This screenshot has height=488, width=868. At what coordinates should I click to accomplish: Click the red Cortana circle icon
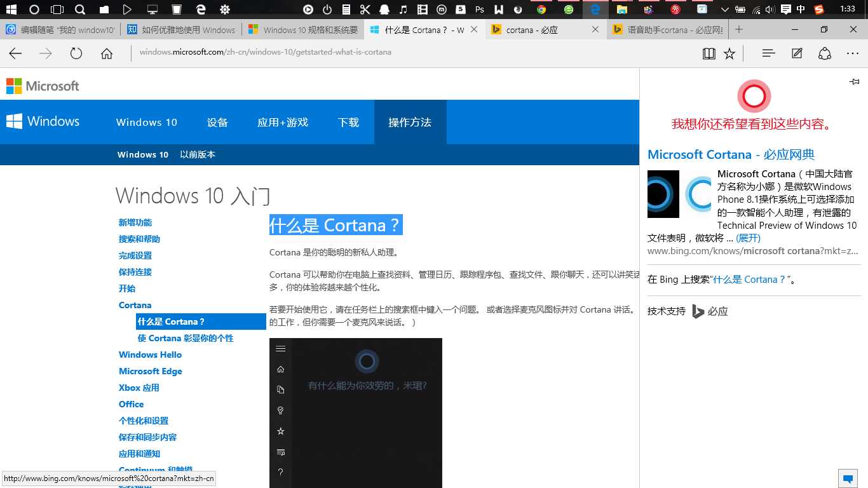[754, 97]
